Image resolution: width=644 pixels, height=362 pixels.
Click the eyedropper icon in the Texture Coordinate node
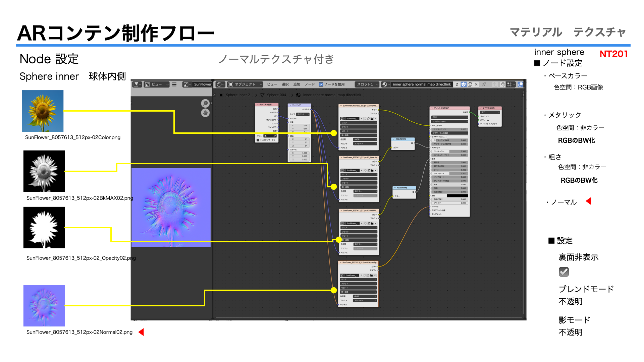pos(274,136)
